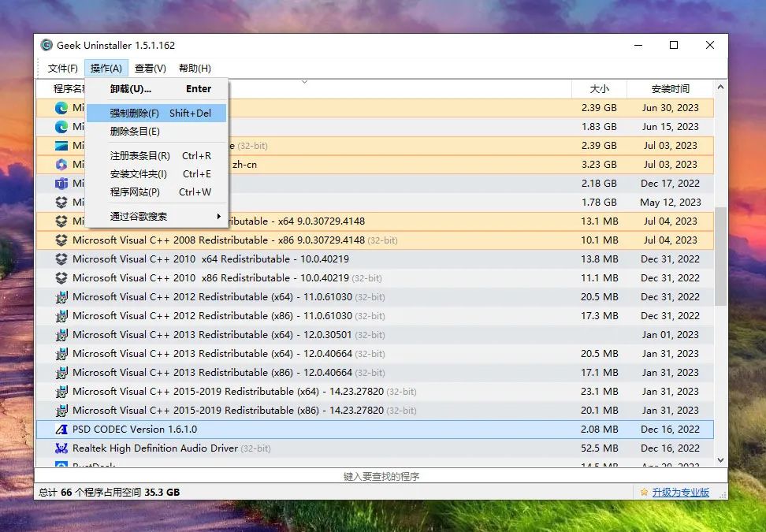Open the 文件(F) menu
Viewport: 766px width, 532px height.
tap(63, 69)
